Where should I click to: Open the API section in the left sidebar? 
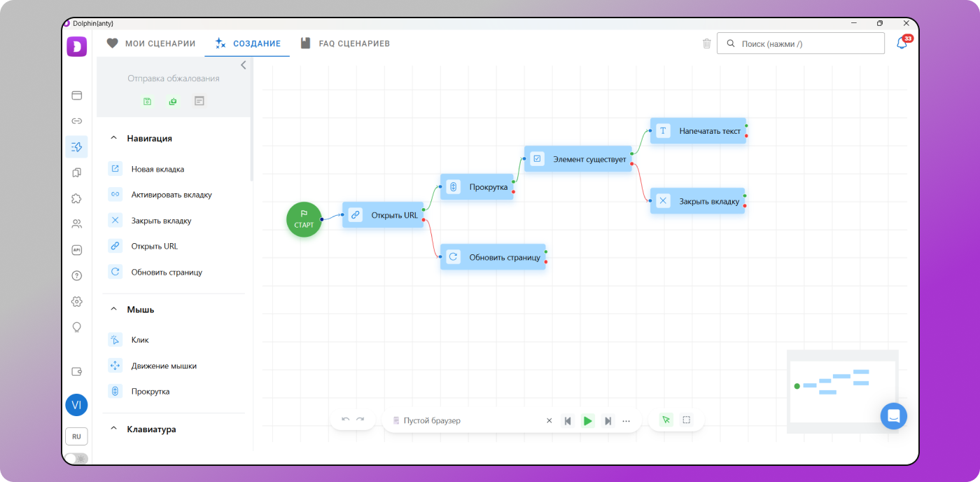(77, 250)
